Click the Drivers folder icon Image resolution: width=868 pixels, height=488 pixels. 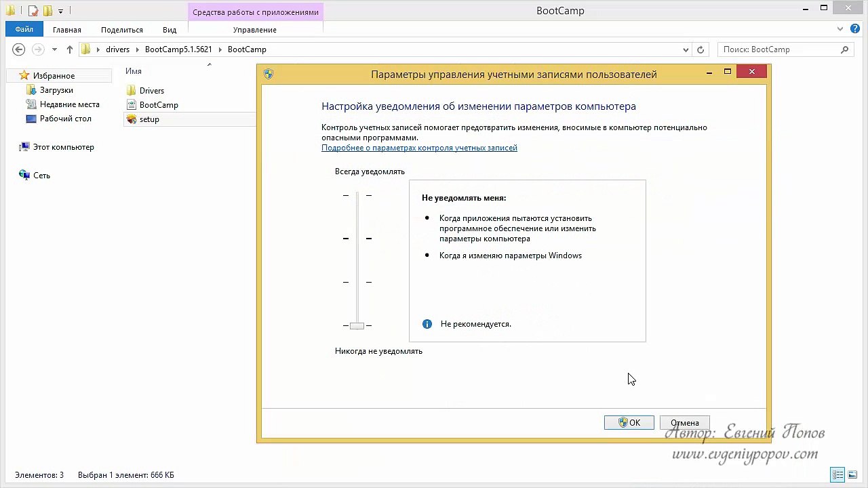[x=132, y=91]
